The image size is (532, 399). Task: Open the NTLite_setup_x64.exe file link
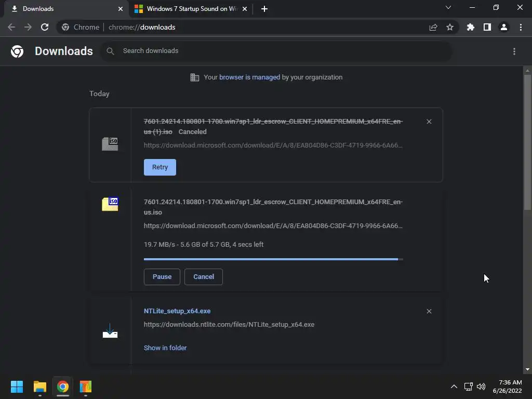[x=177, y=311]
